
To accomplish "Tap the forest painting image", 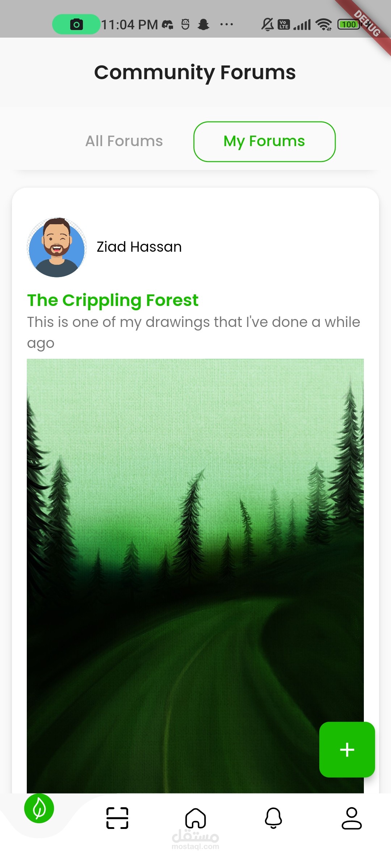I will tap(195, 542).
